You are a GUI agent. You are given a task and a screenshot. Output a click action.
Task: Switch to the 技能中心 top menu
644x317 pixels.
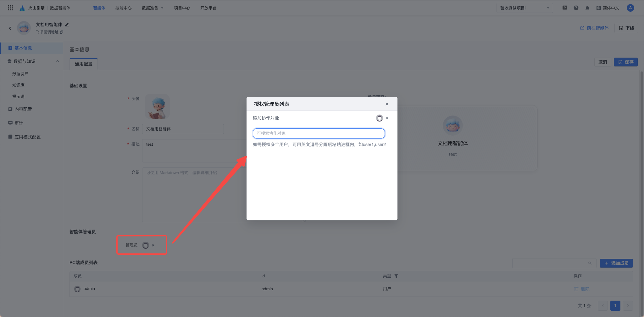click(x=123, y=8)
